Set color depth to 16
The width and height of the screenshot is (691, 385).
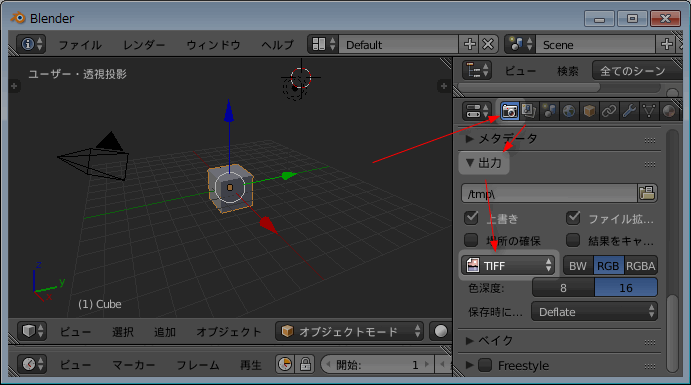click(626, 288)
